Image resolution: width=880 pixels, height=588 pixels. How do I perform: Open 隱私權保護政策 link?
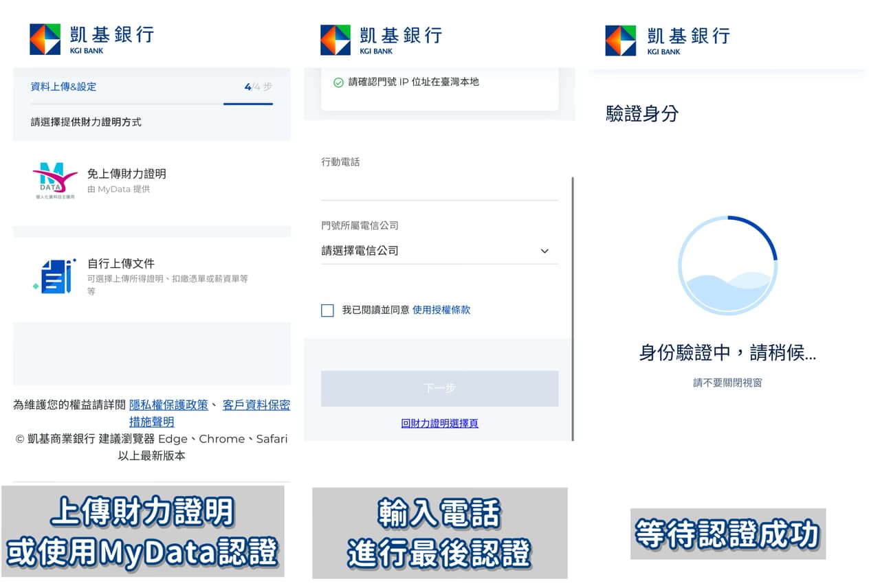(x=168, y=405)
